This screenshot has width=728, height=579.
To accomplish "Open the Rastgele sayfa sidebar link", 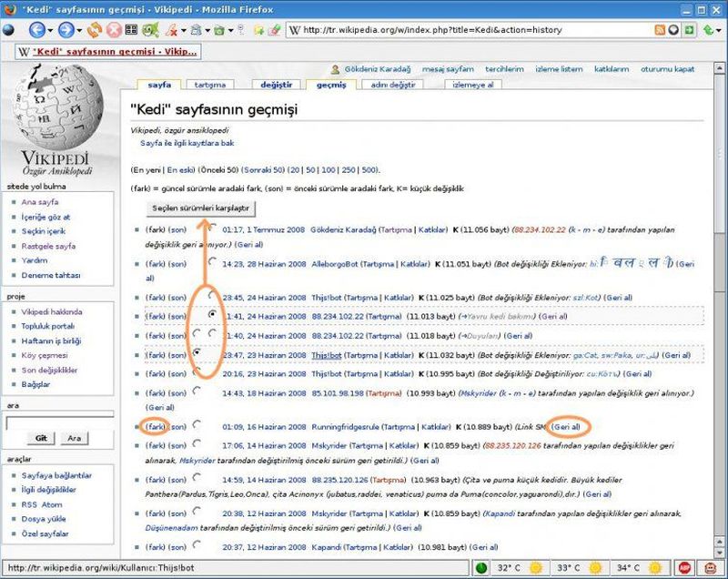I will [48, 246].
